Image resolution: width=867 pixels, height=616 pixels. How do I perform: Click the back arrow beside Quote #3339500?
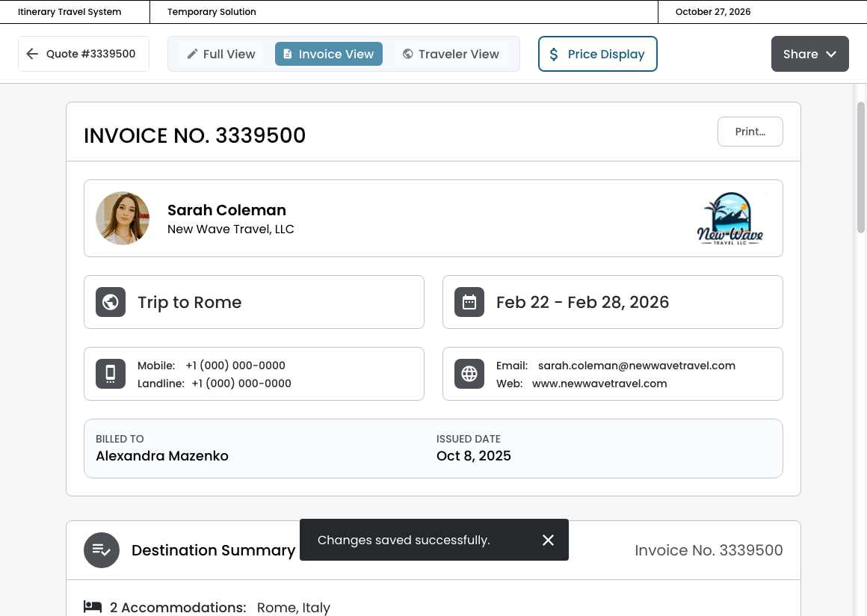32,54
